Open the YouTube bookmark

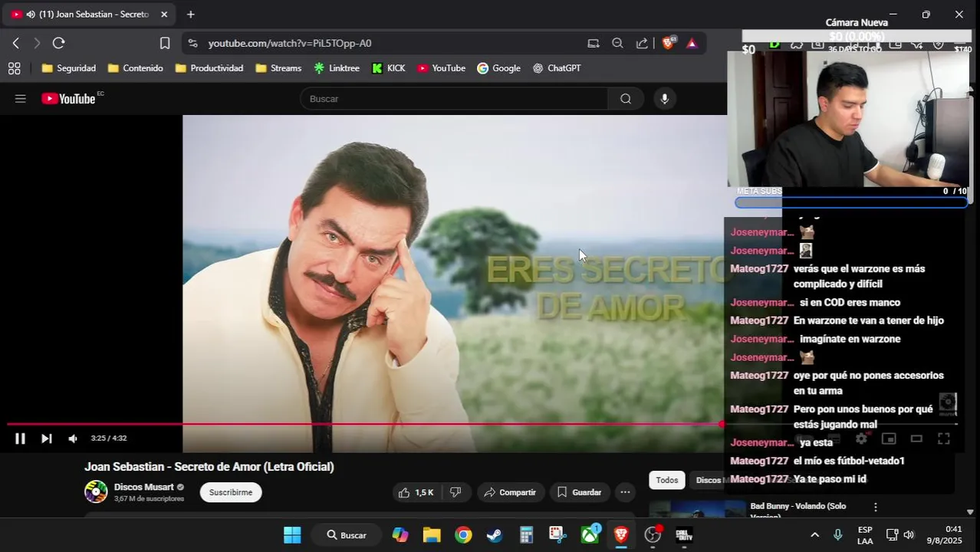[442, 68]
